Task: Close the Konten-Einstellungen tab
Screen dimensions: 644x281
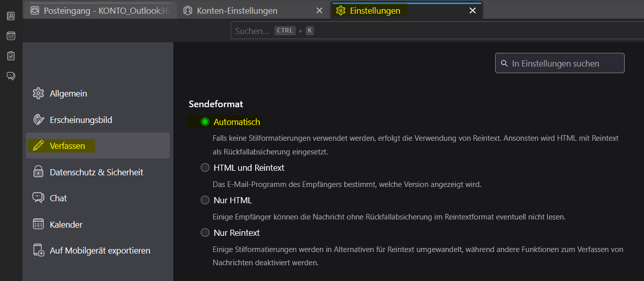Action: pos(319,11)
